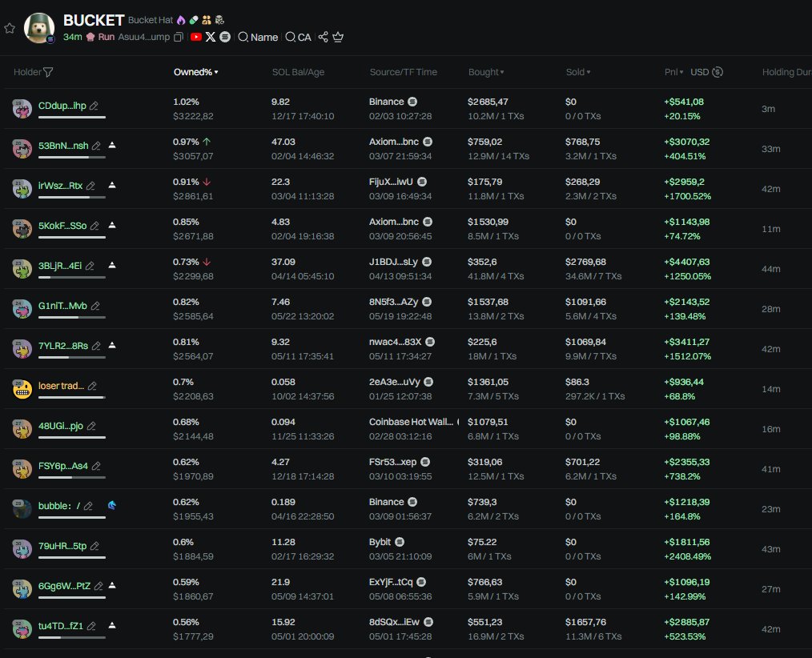Open holder 3BLjR...4Ei wallet

pos(60,266)
